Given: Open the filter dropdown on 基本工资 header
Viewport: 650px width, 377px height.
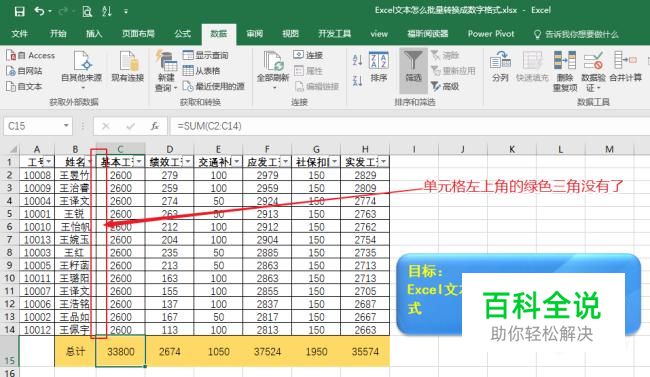Looking at the screenshot, I should pyautogui.click(x=139, y=161).
